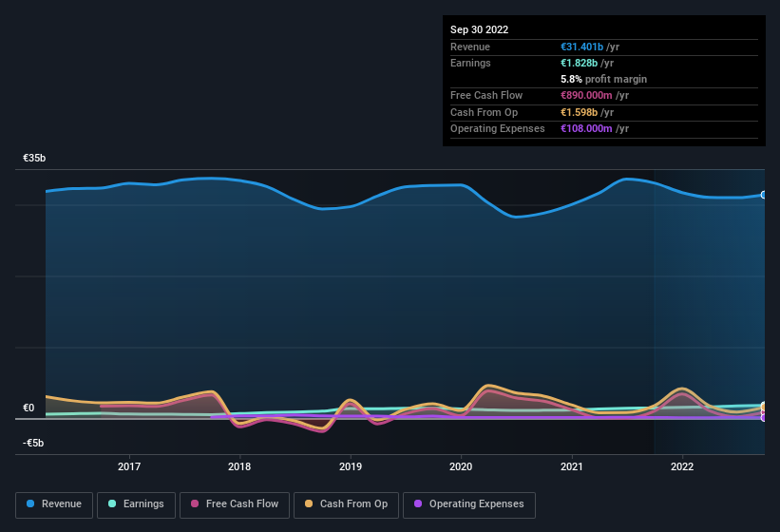Click the 2021 x-axis label

coord(572,466)
